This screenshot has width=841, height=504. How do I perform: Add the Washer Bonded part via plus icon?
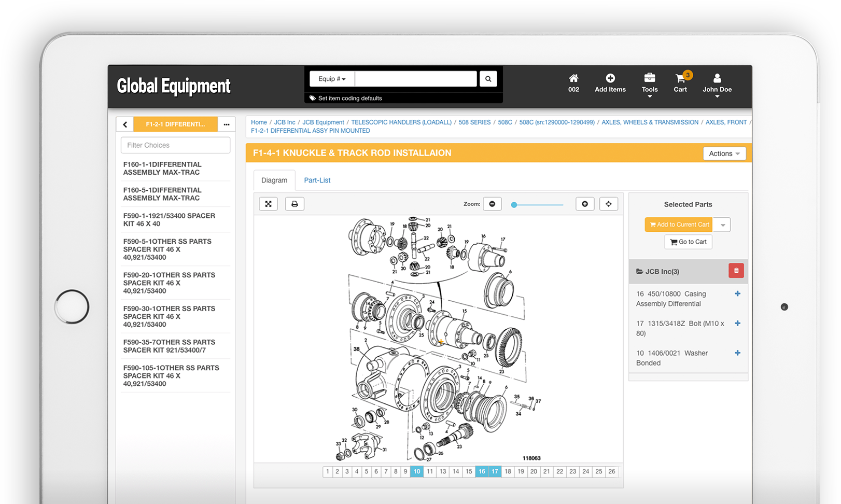point(738,353)
